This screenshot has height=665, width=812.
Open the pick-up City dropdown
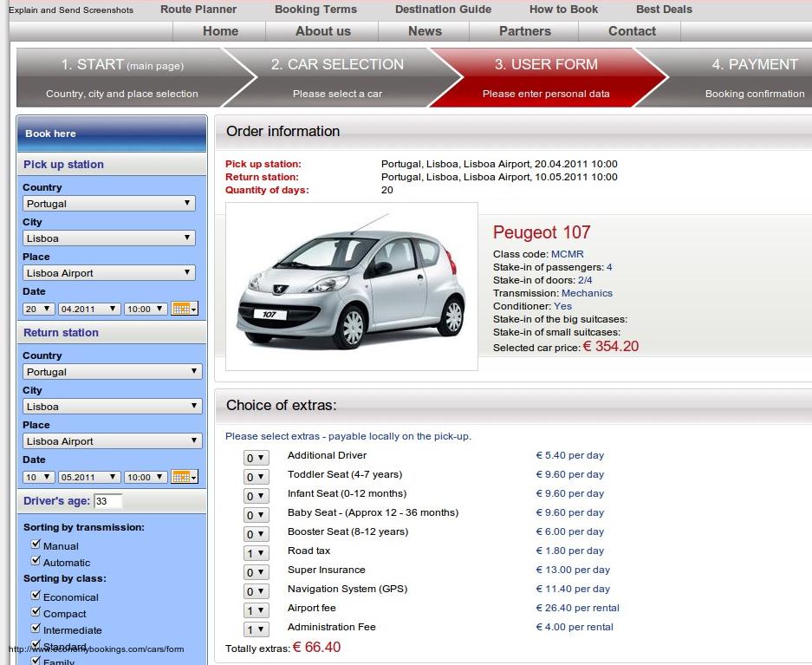[x=108, y=238]
